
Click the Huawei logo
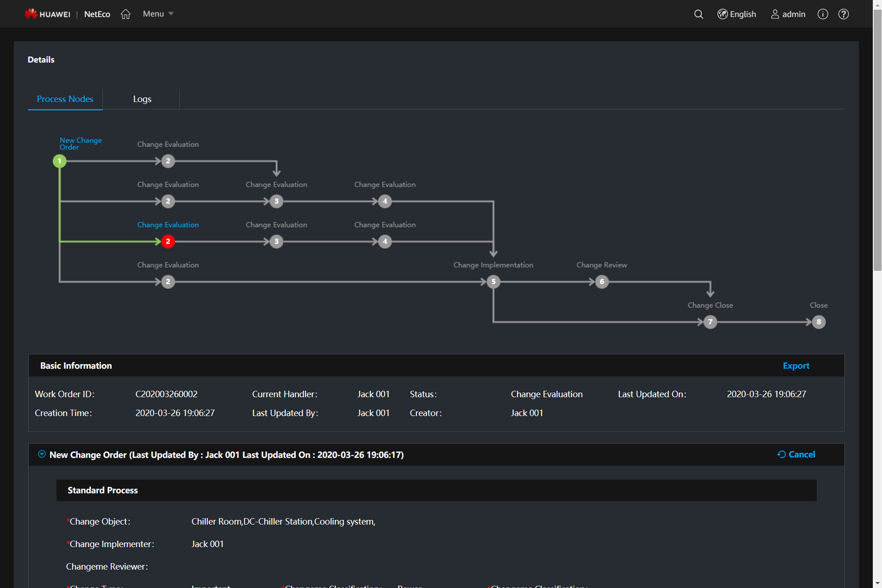coord(47,13)
